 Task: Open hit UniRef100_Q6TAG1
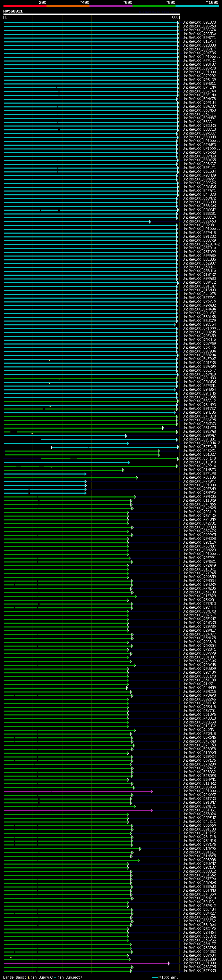click(x=199, y=810)
